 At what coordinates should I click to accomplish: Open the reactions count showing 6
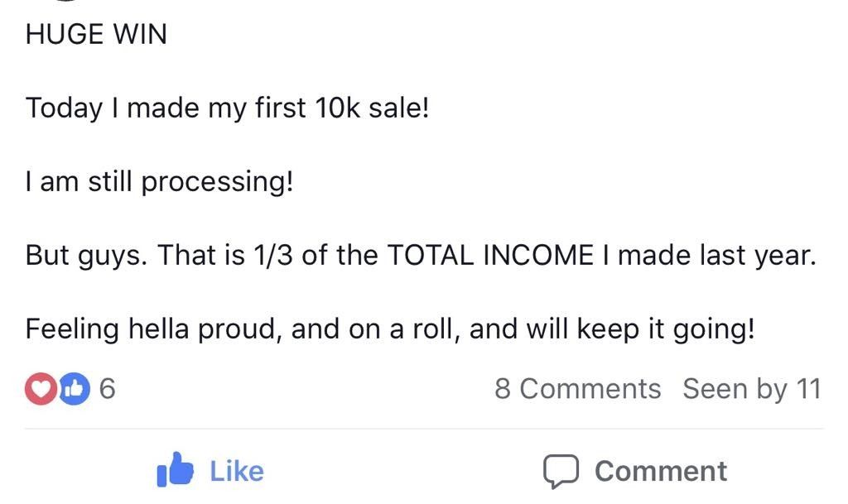[x=107, y=389]
